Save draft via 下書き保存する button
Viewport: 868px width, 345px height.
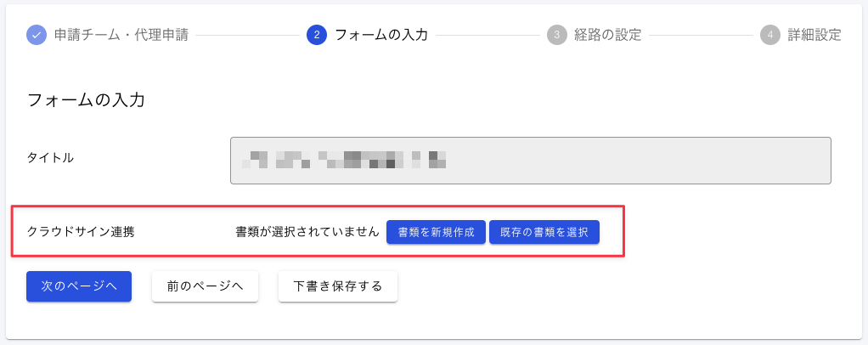pyautogui.click(x=338, y=286)
